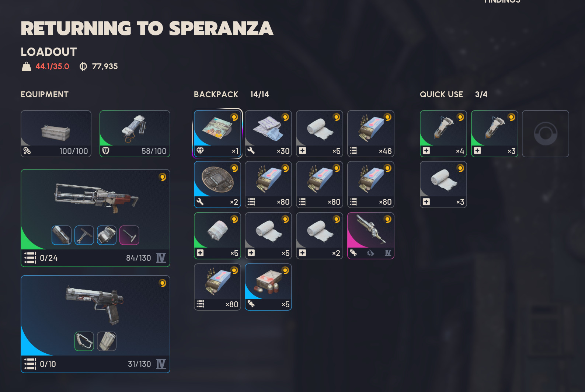Select the pink-highlighted weapon in backpack
Screen dimensions: 585x392
[371, 236]
